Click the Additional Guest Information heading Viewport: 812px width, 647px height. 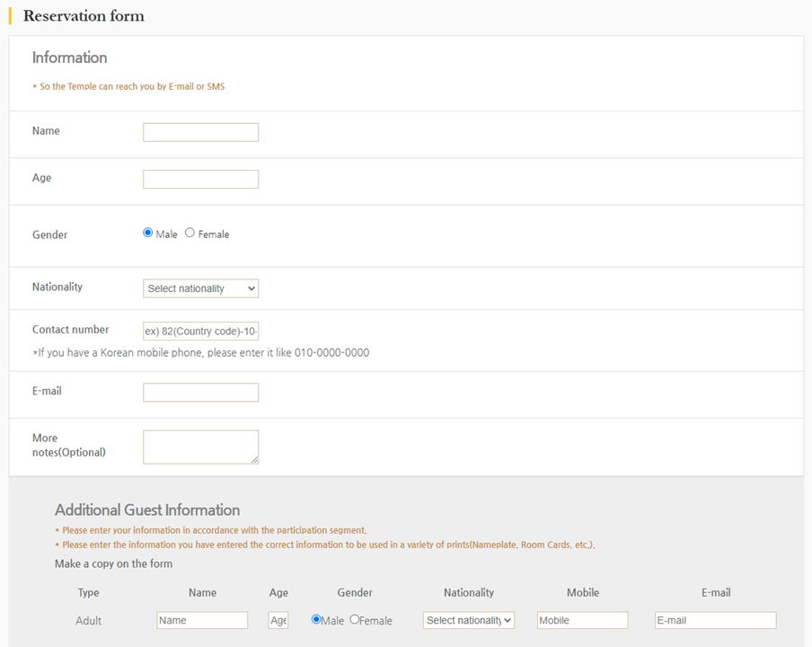[147, 510]
